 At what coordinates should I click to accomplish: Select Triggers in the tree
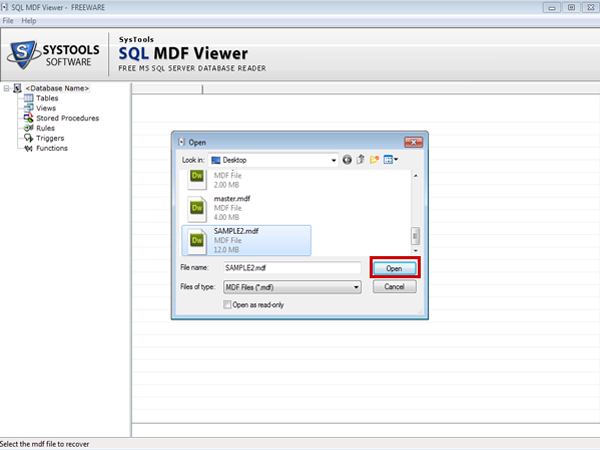pos(50,138)
